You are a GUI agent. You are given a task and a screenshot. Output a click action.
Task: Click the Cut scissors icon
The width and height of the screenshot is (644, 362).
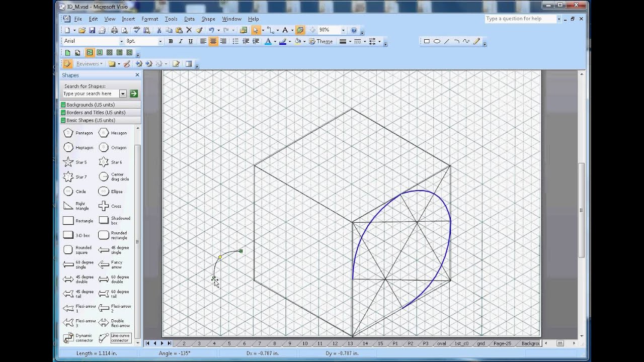coord(159,30)
